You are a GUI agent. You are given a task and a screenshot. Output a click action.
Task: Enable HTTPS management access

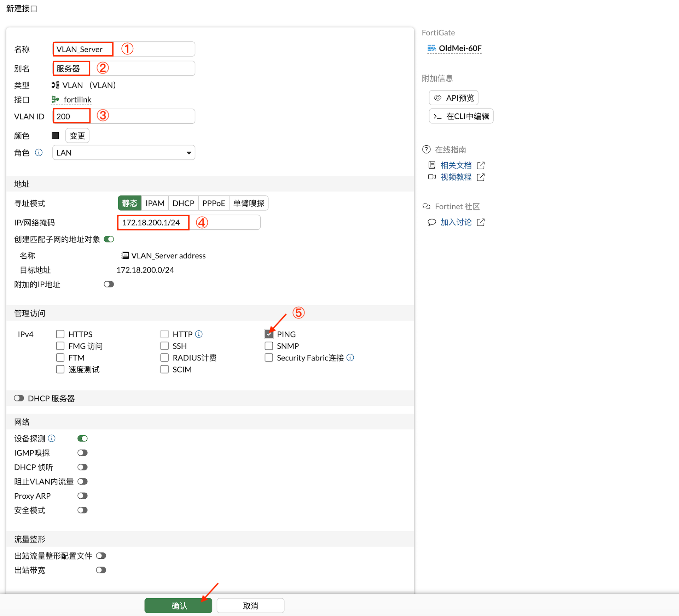click(x=60, y=334)
